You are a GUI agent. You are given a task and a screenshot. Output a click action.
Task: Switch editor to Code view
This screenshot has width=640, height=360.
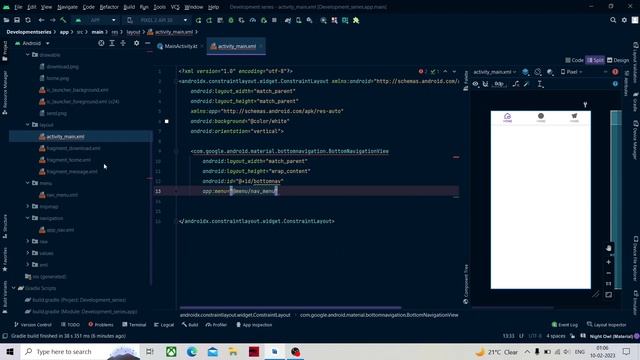click(x=574, y=60)
